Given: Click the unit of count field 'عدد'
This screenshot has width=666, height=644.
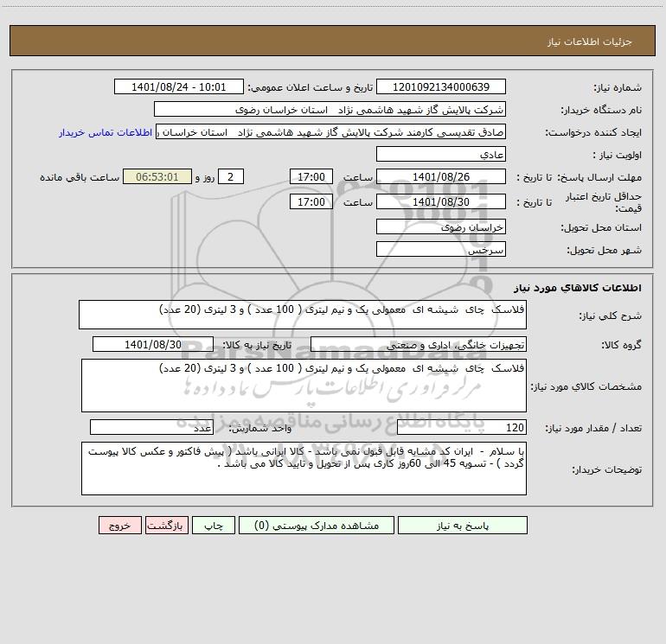Looking at the screenshot, I should pos(151,428).
